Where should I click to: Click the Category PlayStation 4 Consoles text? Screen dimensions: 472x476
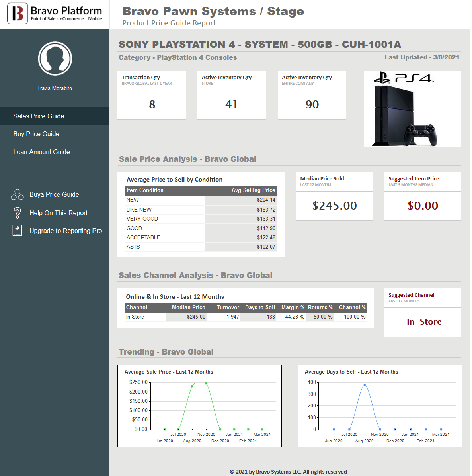(x=178, y=57)
